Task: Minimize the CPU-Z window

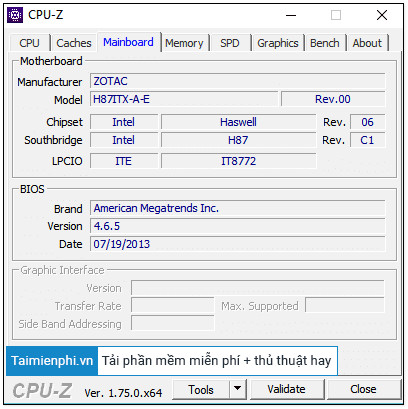Action: pyautogui.click(x=291, y=15)
